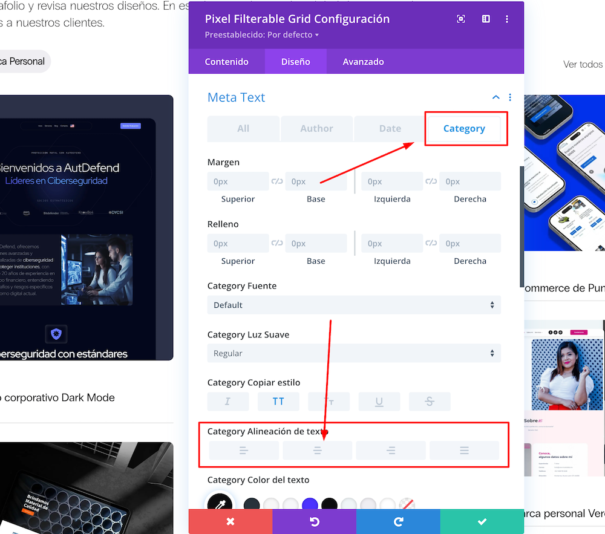This screenshot has width=605, height=534.
Task: Pick the blue text color swatch
Action: pos(310,505)
